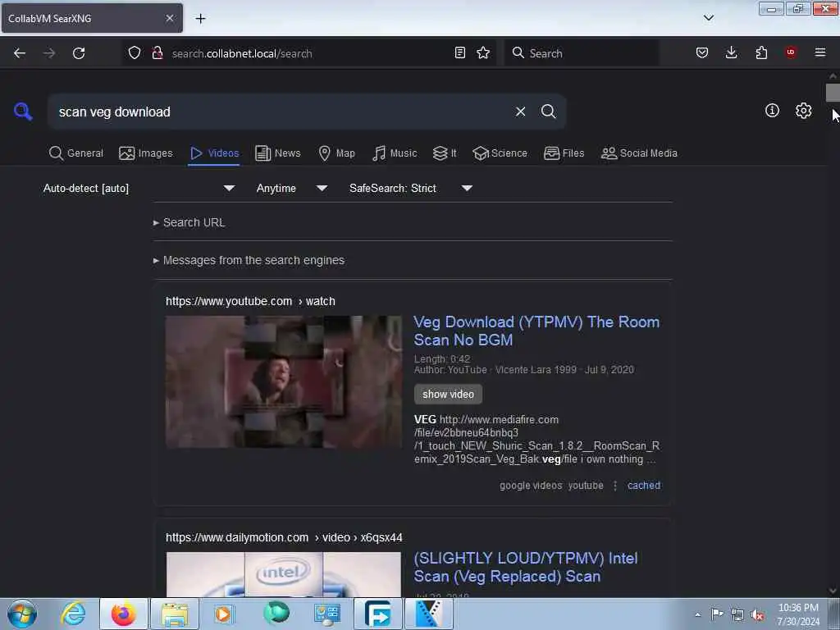Switch to the News category tab
The height and width of the screenshot is (630, 840).
coord(278,153)
